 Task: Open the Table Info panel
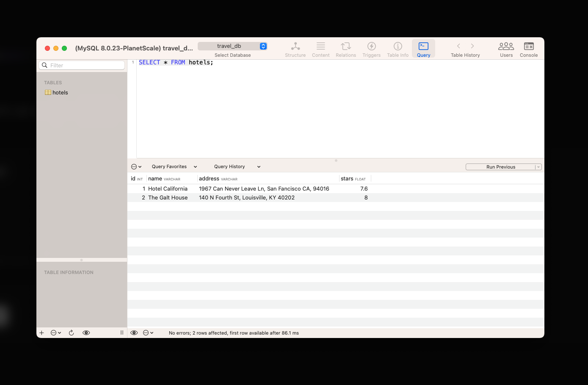[397, 48]
